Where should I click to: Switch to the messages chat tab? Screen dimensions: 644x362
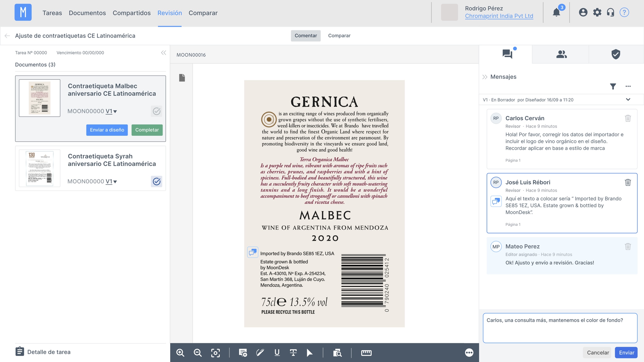coord(507,54)
